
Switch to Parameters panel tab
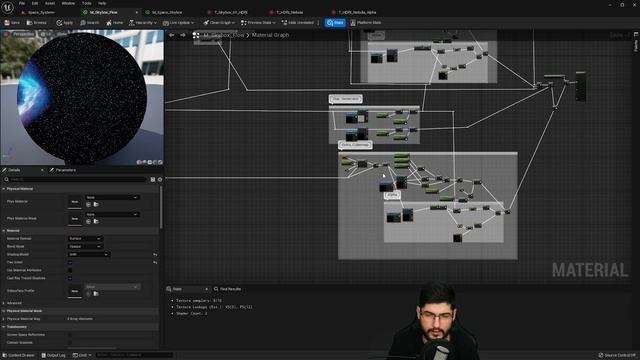[63, 170]
